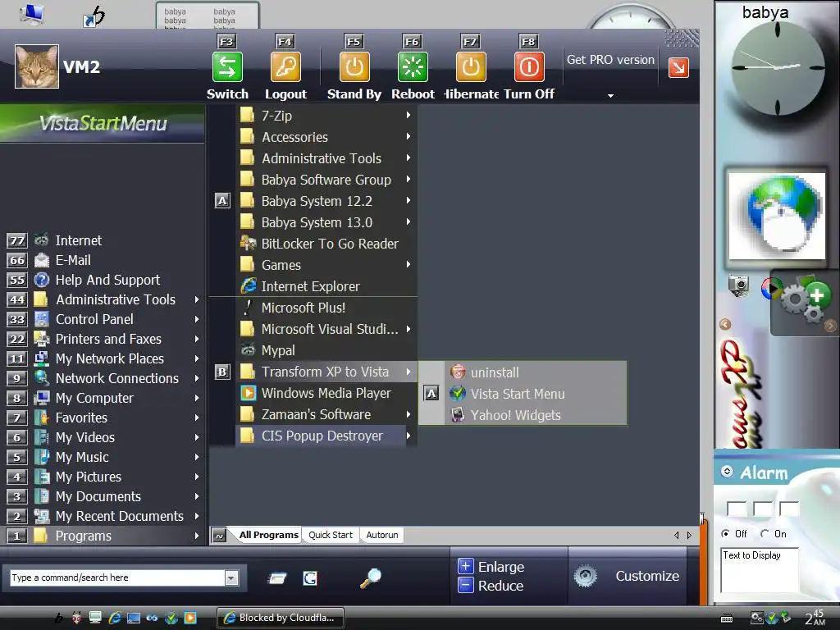840x630 pixels.
Task: Open E-Mail from the left menu
Action: (73, 260)
